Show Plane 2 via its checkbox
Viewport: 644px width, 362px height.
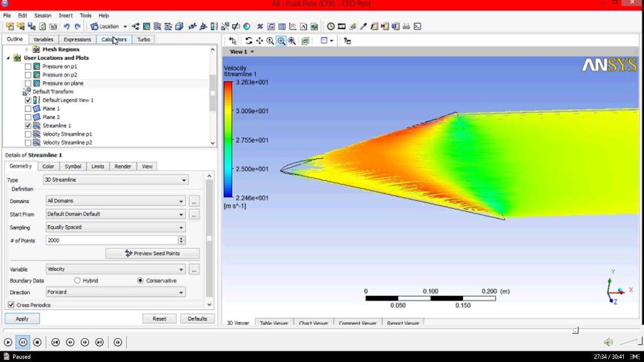28,117
